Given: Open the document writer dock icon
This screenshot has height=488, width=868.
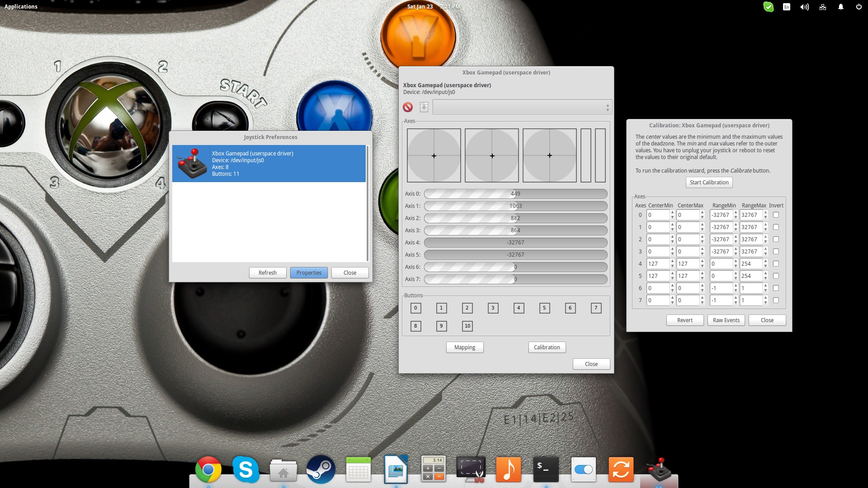Looking at the screenshot, I should click(x=396, y=469).
